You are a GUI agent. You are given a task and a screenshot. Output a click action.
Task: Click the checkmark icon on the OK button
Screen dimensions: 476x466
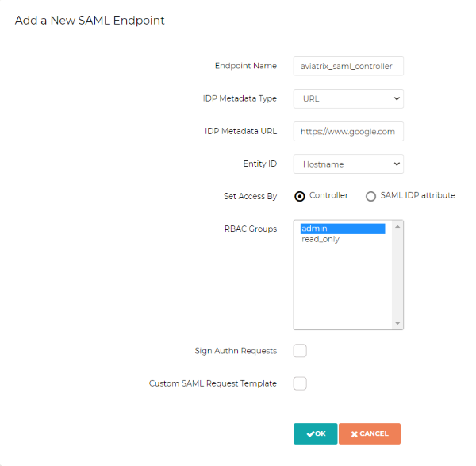(x=309, y=433)
